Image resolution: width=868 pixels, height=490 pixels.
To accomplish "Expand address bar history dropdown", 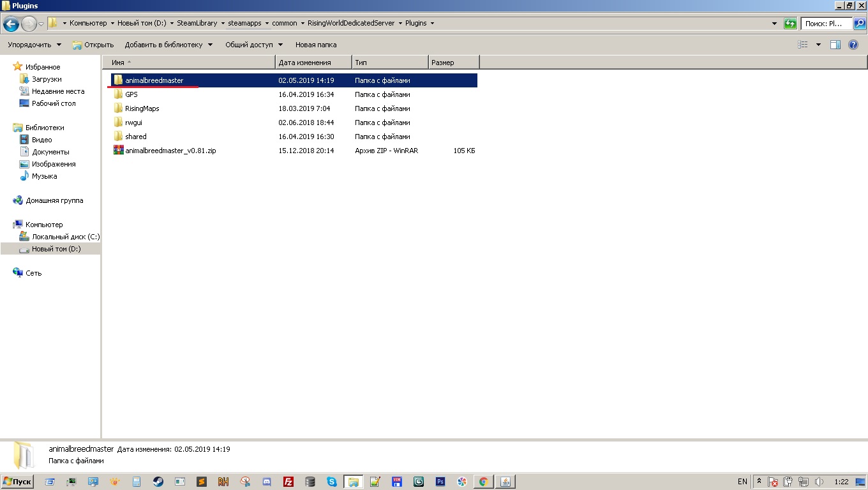I will coord(775,24).
